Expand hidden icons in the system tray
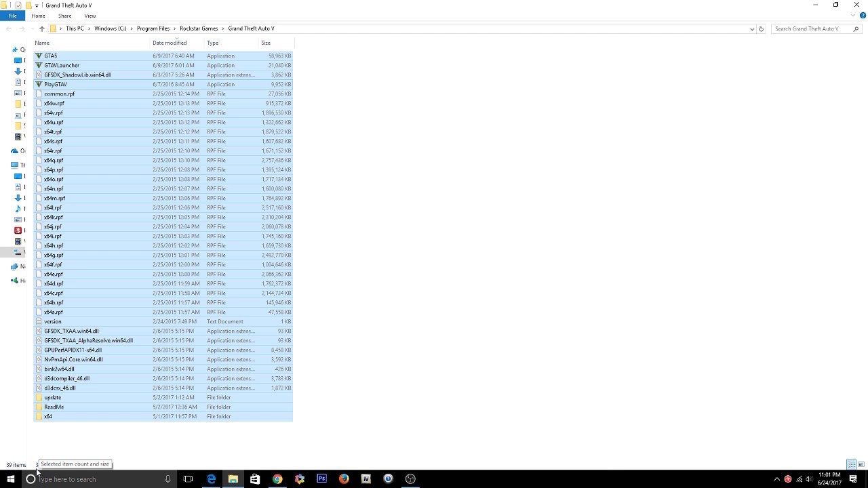 click(x=777, y=479)
